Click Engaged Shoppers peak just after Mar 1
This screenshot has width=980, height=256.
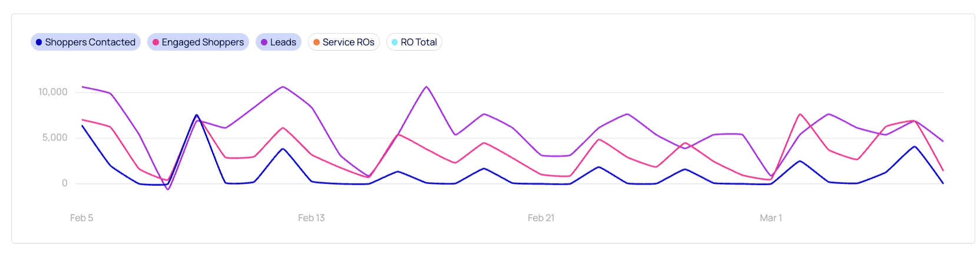pos(800,114)
